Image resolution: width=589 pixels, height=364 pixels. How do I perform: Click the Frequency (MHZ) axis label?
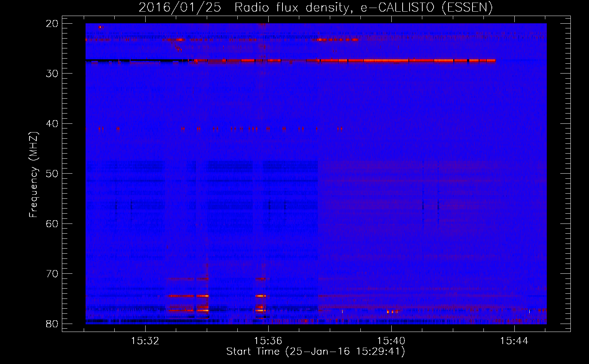[x=33, y=175]
